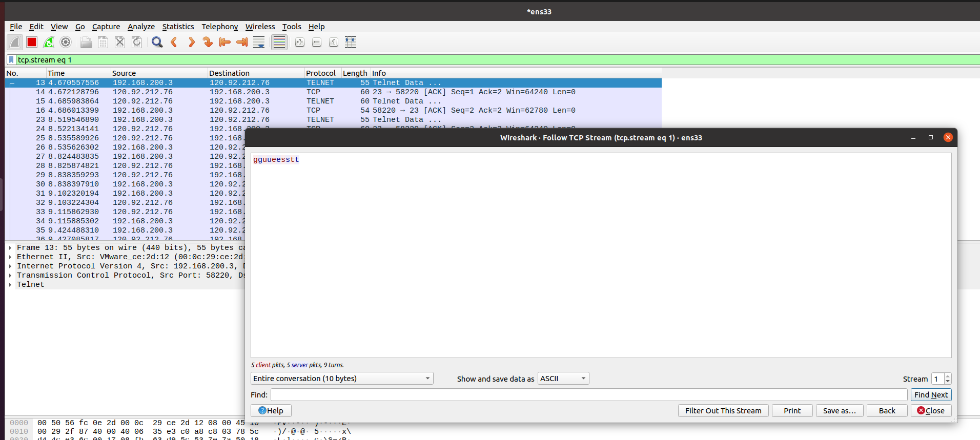Toggle packet colorization rules
The image size is (980, 440).
279,43
